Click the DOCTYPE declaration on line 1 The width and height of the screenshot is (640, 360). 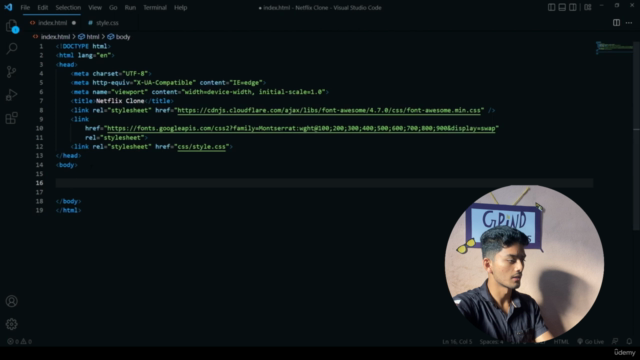[83, 46]
